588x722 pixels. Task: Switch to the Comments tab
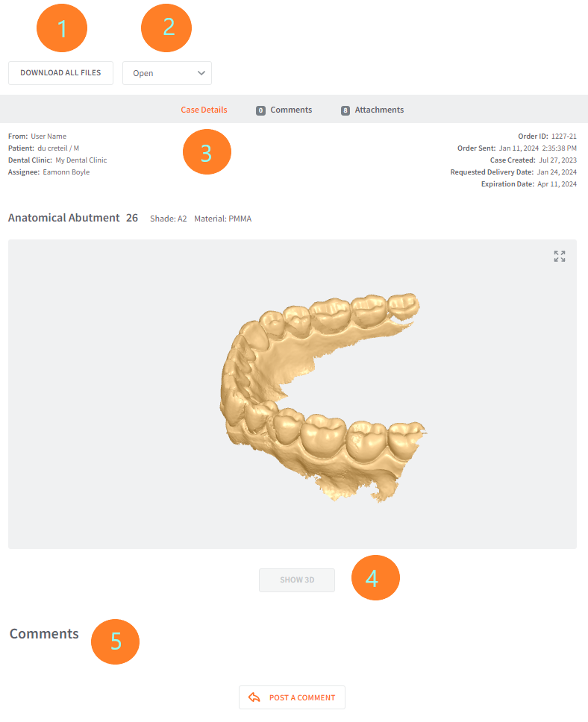pos(284,110)
